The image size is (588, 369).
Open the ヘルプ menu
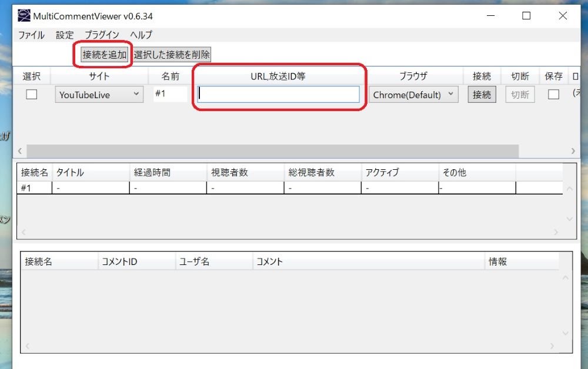(x=141, y=35)
